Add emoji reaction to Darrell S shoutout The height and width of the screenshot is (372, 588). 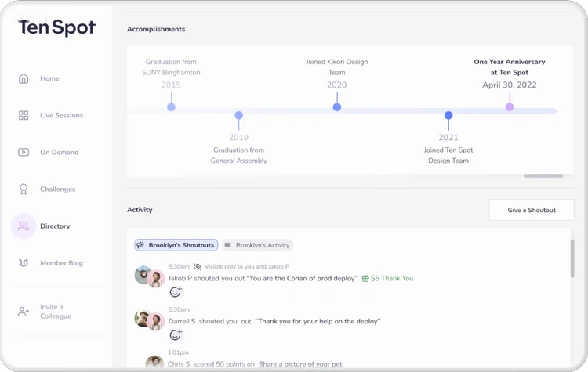pyautogui.click(x=176, y=334)
